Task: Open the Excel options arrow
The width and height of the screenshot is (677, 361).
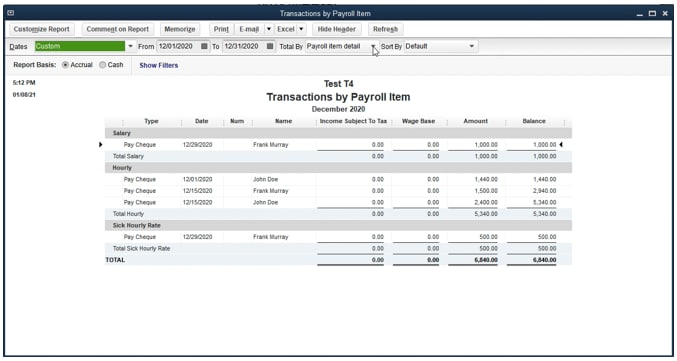Action: tap(301, 29)
